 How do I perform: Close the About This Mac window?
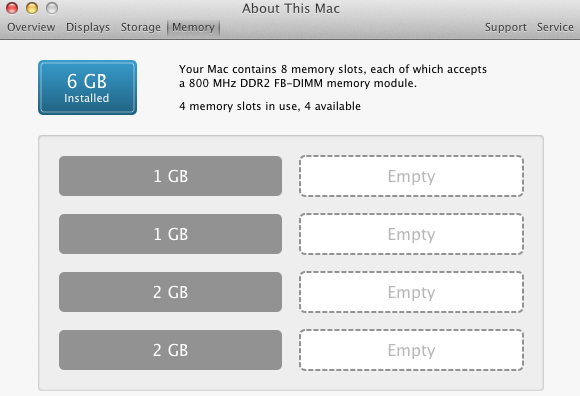pyautogui.click(x=12, y=8)
